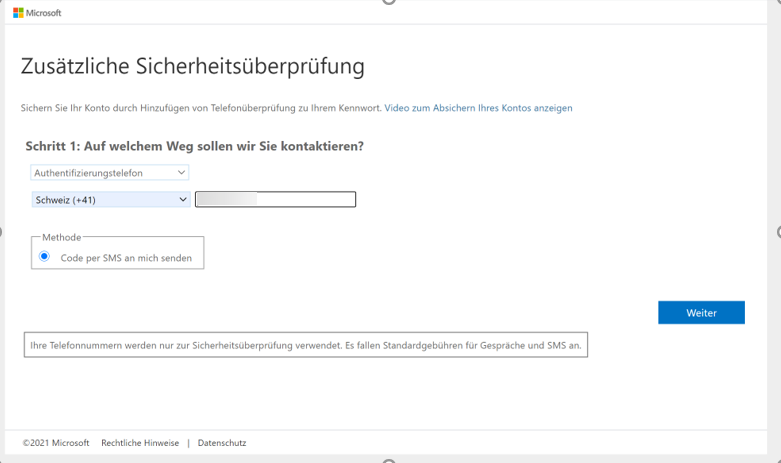
Task: Click the '©2021 Microsoft' footer text
Action: pyautogui.click(x=56, y=443)
